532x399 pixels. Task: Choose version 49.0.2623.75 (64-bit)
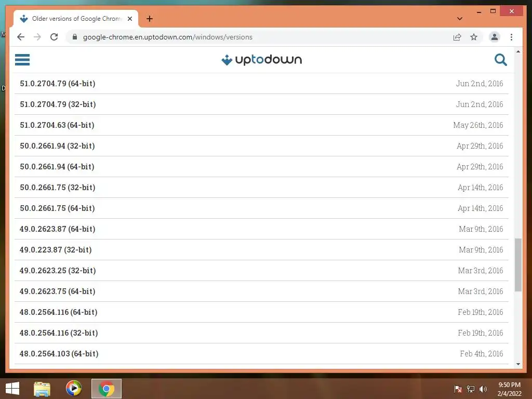(261, 291)
